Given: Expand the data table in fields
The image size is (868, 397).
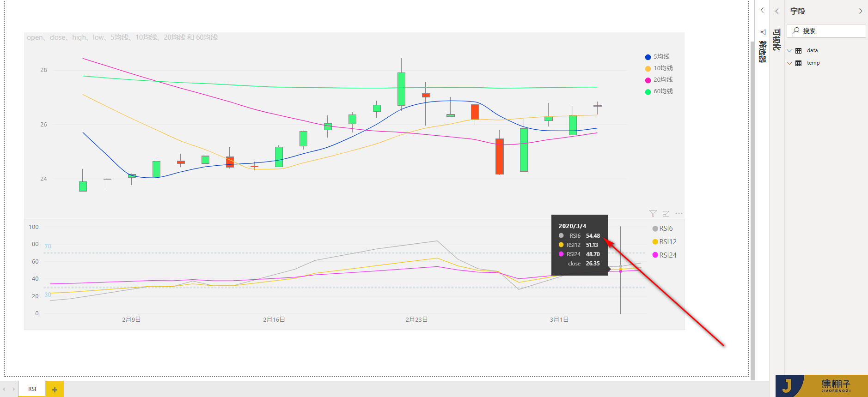Looking at the screenshot, I should (x=789, y=50).
